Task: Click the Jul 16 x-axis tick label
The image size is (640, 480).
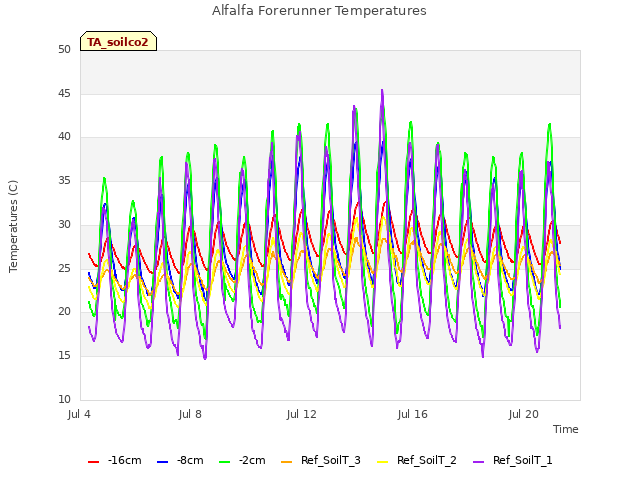Action: point(413,414)
